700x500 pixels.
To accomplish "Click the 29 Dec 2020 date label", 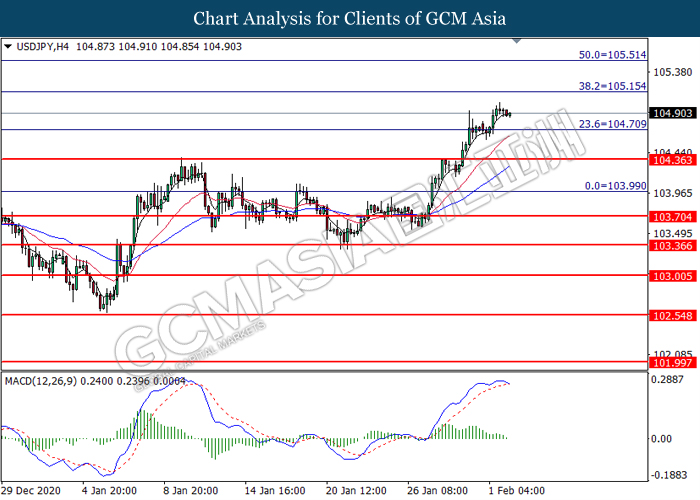I will pos(31,491).
